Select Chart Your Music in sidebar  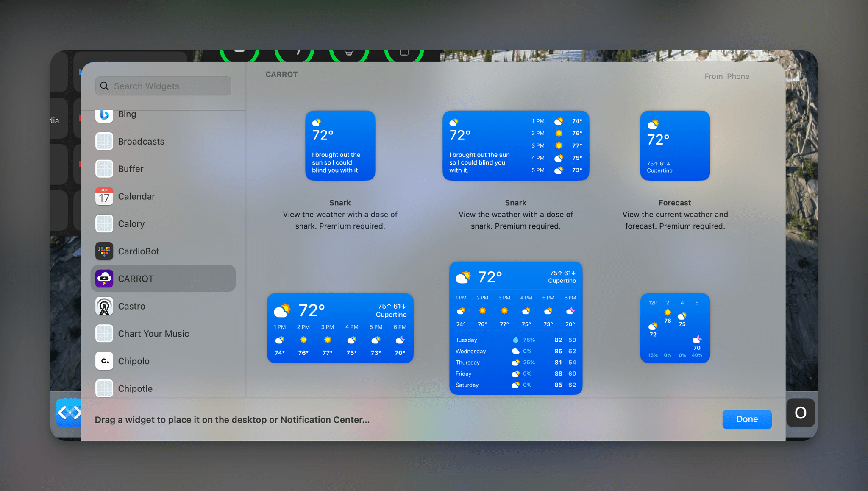point(163,334)
